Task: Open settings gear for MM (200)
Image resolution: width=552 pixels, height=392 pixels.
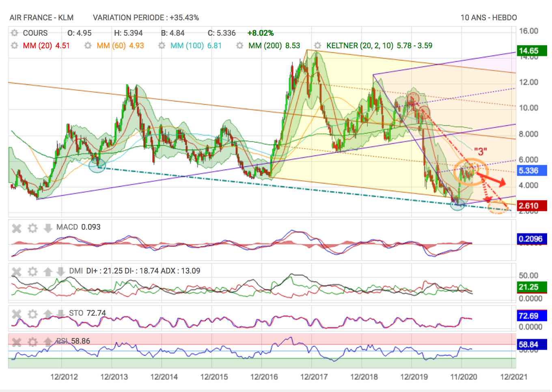Action: pyautogui.click(x=240, y=45)
